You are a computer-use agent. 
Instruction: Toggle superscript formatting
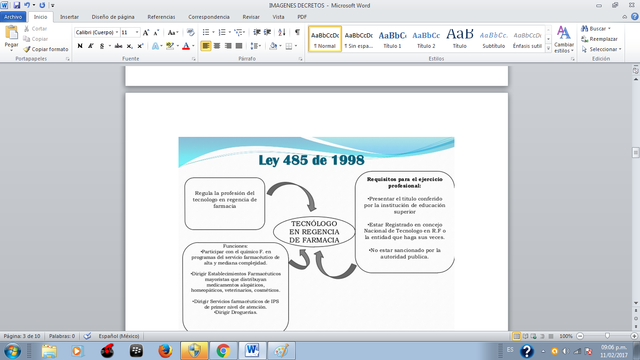click(x=140, y=46)
